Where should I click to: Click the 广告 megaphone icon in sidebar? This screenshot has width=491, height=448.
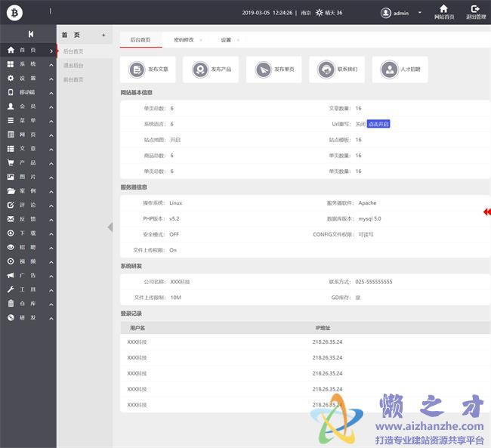click(x=11, y=276)
